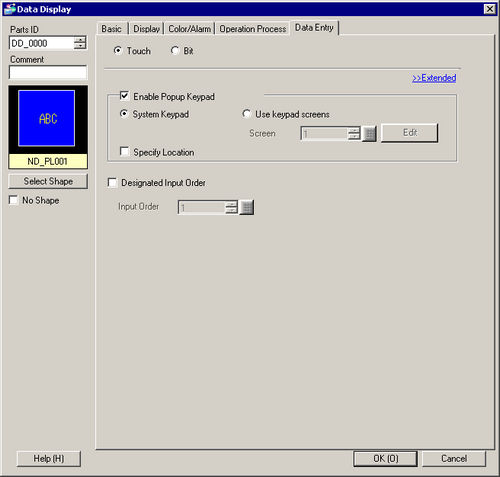Open the Input Order keypad icon
Screen dimensions: 500x477
pyautogui.click(x=247, y=207)
